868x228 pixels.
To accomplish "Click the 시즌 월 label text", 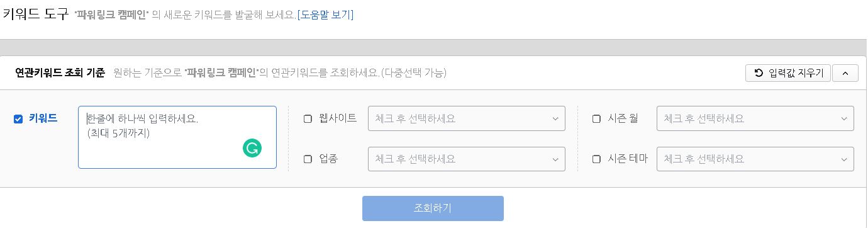I will coord(623,118).
